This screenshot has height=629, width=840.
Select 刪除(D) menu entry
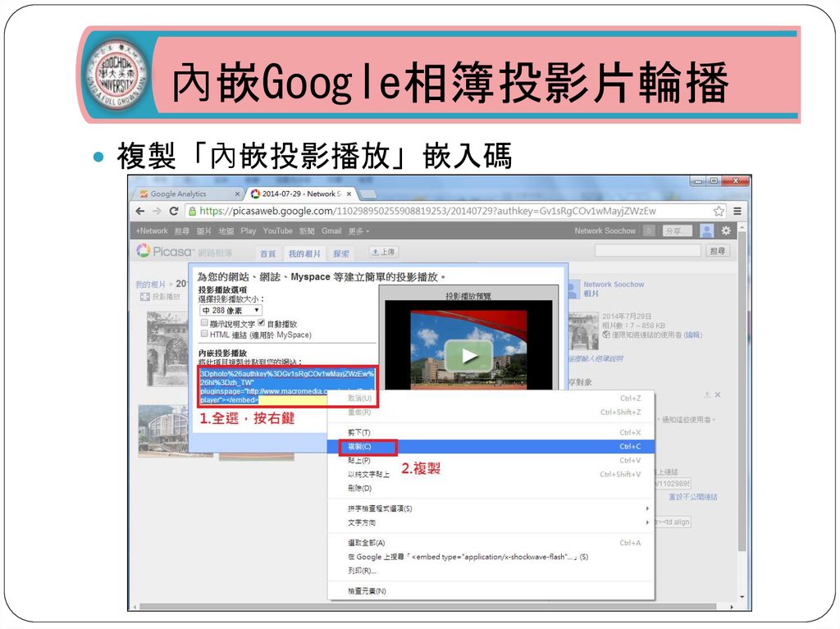click(491, 488)
